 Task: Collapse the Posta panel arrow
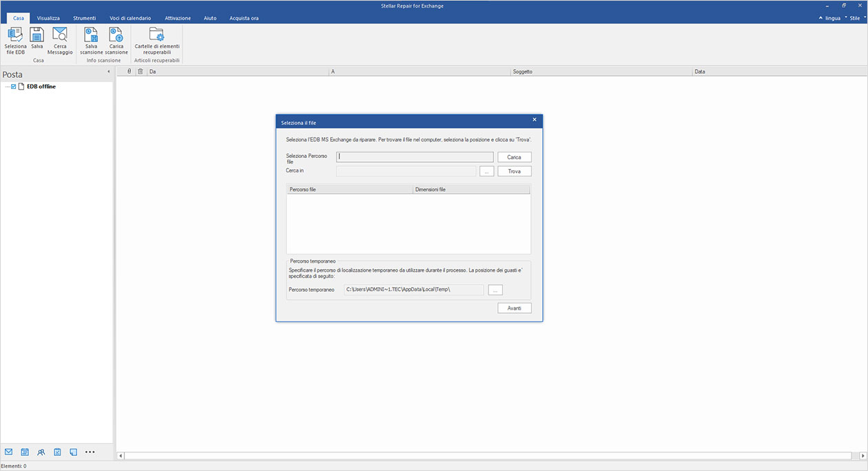108,72
